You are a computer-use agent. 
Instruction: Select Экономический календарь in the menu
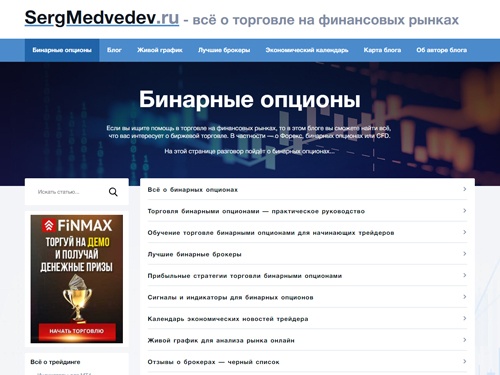point(307,50)
